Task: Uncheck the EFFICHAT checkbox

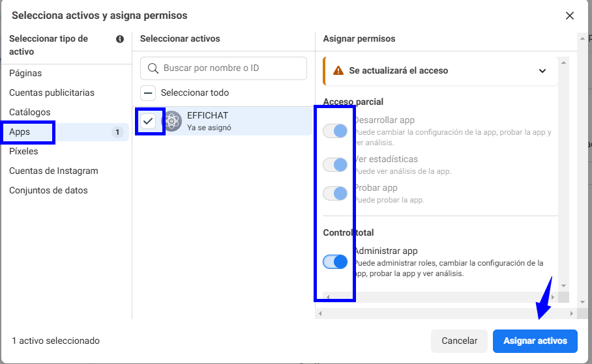Action: (x=149, y=121)
